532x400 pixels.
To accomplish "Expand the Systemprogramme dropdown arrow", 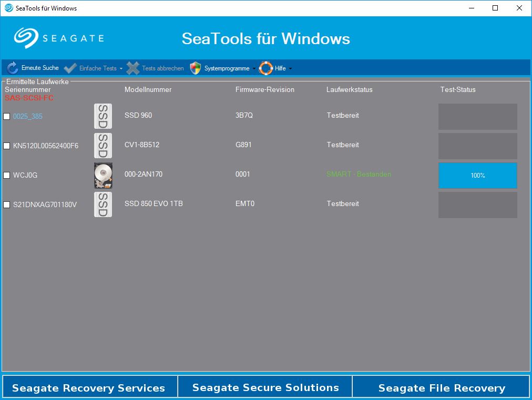I will coord(254,68).
